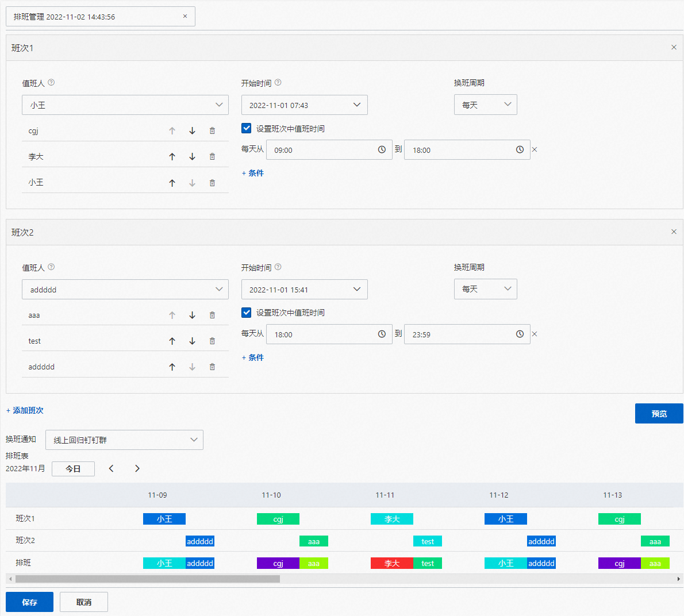The height and width of the screenshot is (616, 684).
Task: Click the schedule horizontal scrollbar thumb
Action: pos(148,579)
